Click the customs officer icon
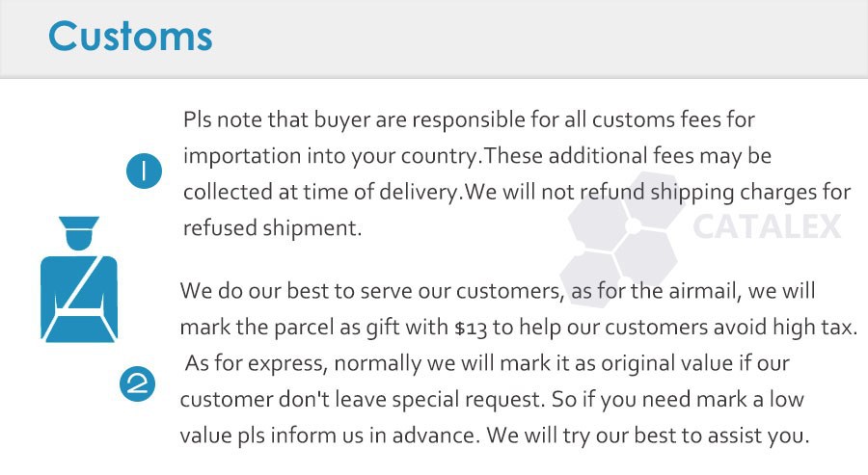 tap(78, 279)
